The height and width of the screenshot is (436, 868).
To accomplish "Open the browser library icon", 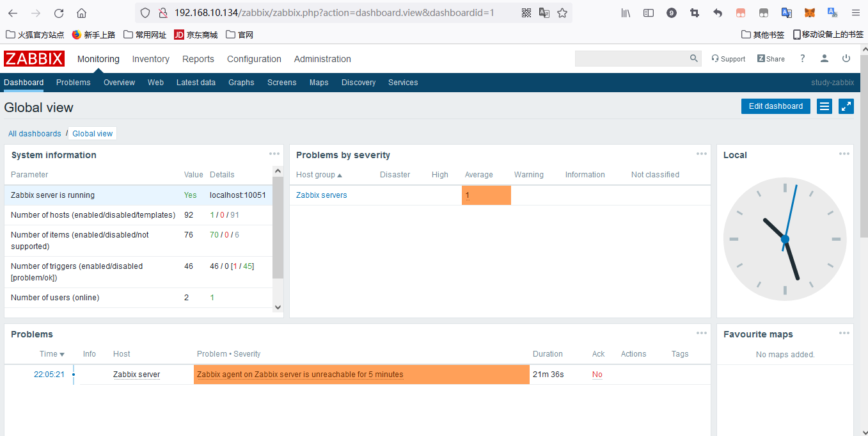I will [x=626, y=13].
